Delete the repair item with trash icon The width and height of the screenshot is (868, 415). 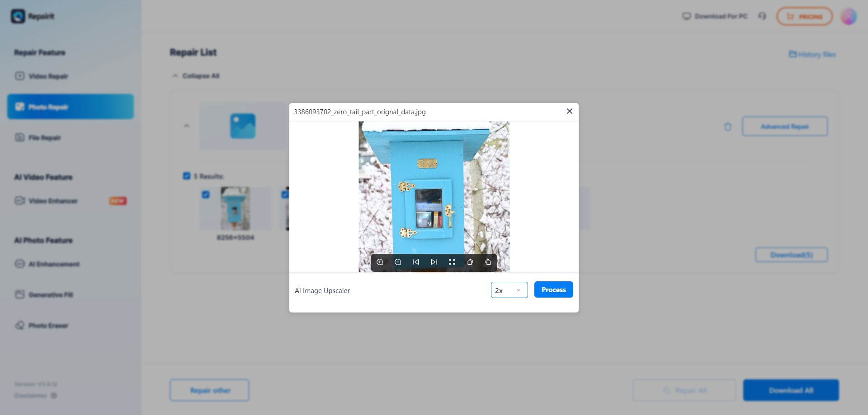coord(727,126)
